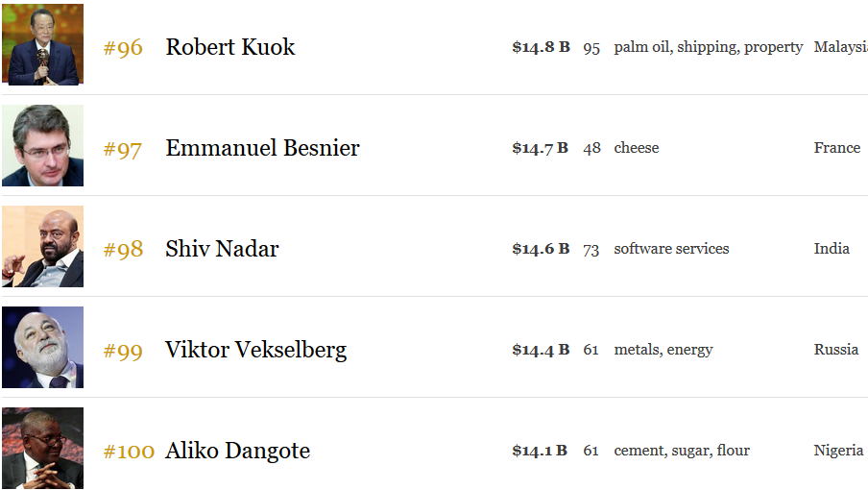Click the $14.8 B net worth value
The image size is (868, 490).
click(x=541, y=47)
